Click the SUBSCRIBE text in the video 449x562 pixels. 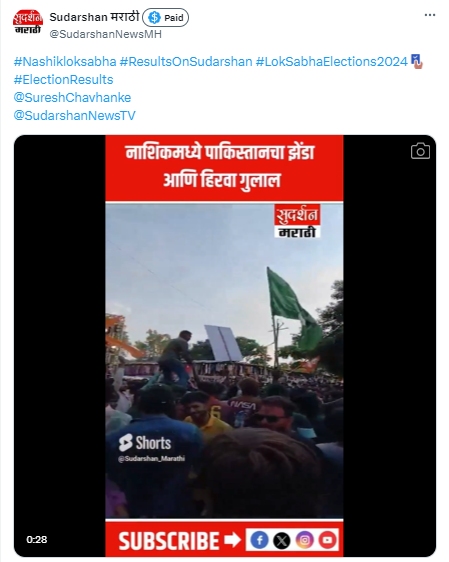click(169, 541)
